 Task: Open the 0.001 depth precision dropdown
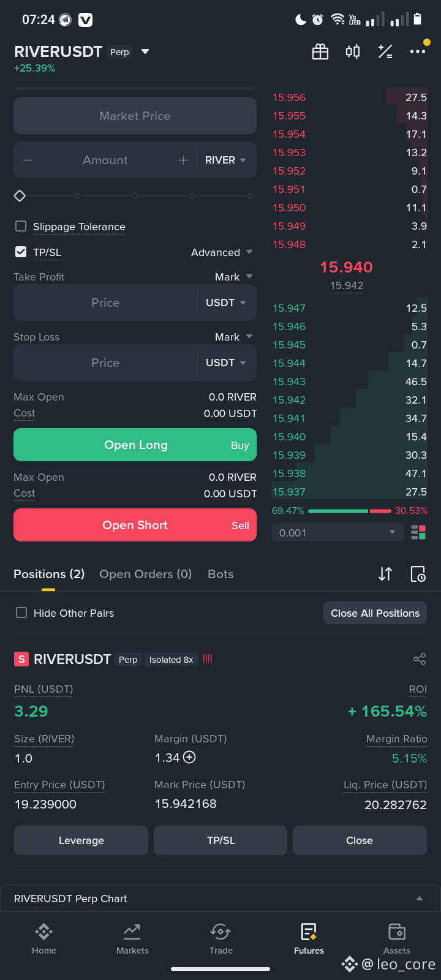click(x=337, y=533)
